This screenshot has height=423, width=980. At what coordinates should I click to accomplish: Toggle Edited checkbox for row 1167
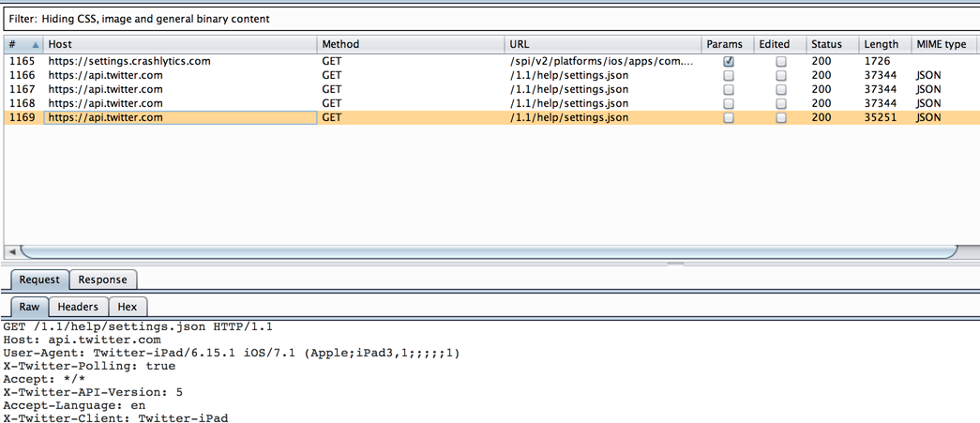coord(780,89)
